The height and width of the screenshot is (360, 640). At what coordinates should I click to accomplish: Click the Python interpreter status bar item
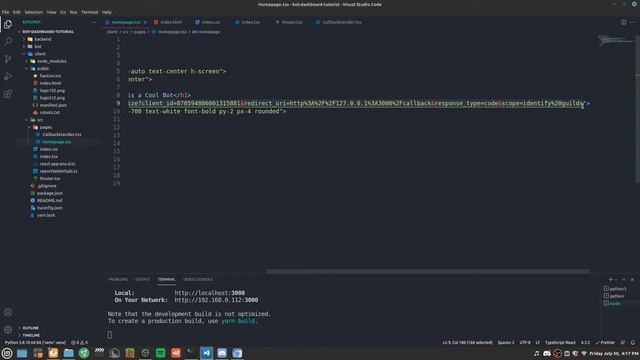[x=35, y=342]
